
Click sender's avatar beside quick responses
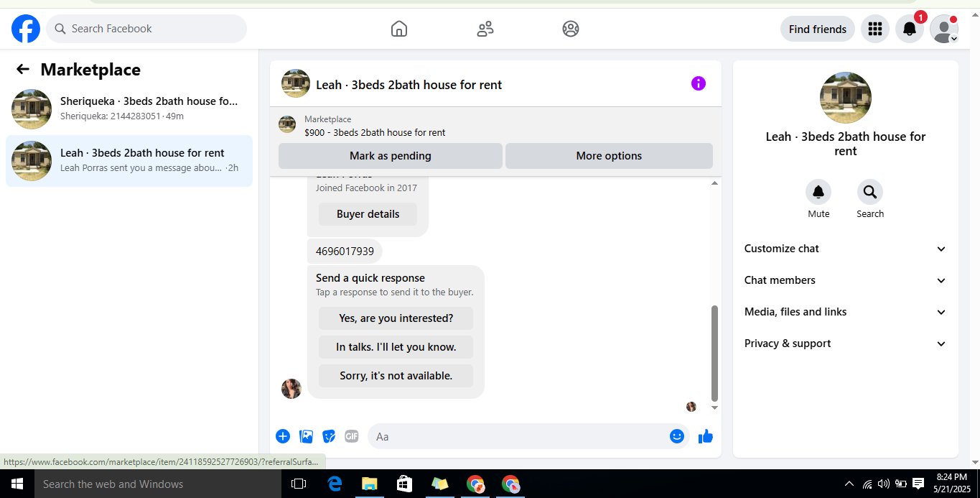tap(291, 389)
